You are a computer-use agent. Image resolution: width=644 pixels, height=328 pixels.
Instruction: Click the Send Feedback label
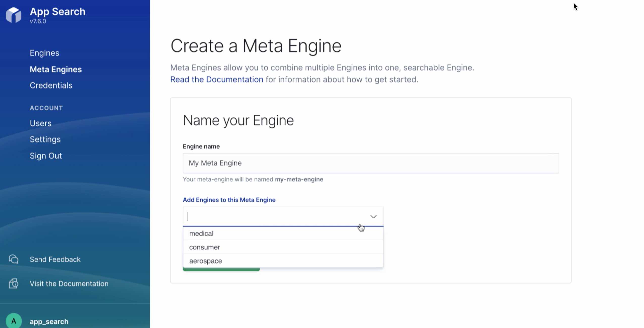pyautogui.click(x=55, y=259)
